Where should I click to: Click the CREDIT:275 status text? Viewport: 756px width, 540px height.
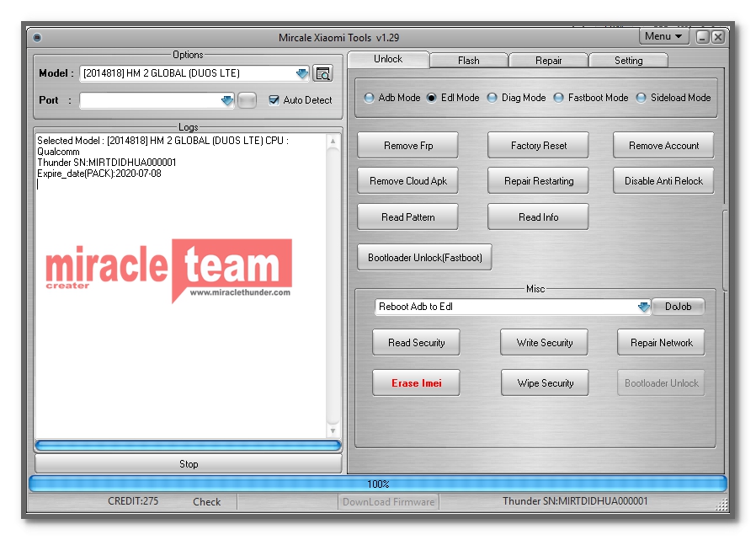pyautogui.click(x=133, y=501)
